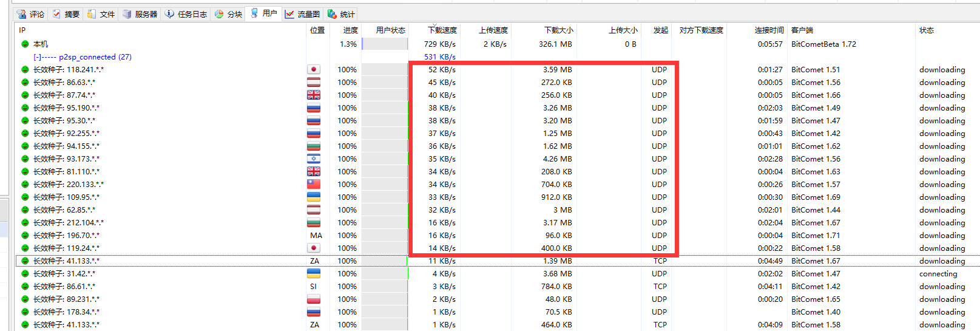Image resolution: width=980 pixels, height=331 pixels.
Task: Click the 本机 progress bar at 1.3%
Action: [x=385, y=44]
